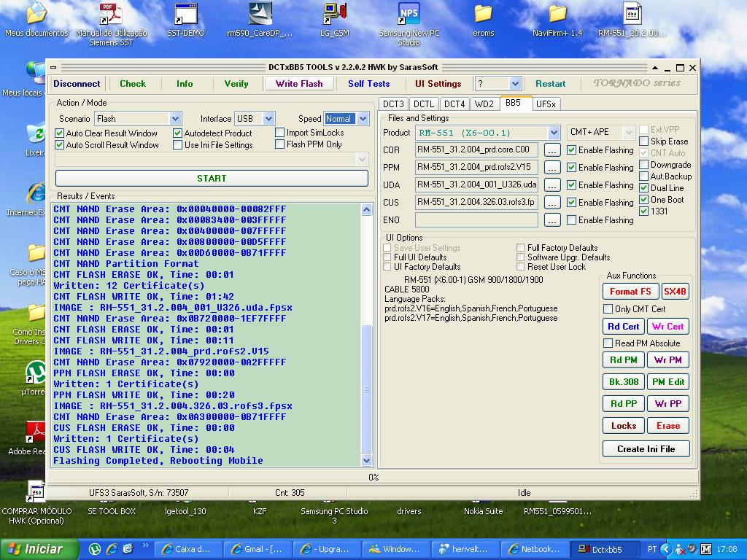Click the results vertical scrollbar thumb
This screenshot has height=560, width=747.
(366, 389)
